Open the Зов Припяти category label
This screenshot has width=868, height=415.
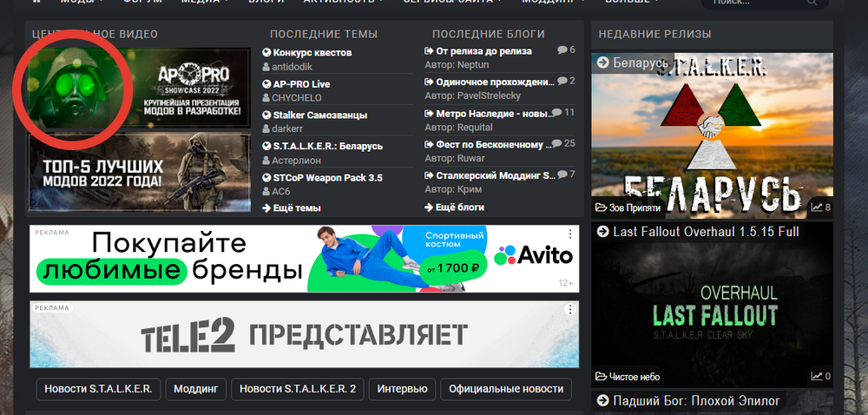tap(635, 208)
